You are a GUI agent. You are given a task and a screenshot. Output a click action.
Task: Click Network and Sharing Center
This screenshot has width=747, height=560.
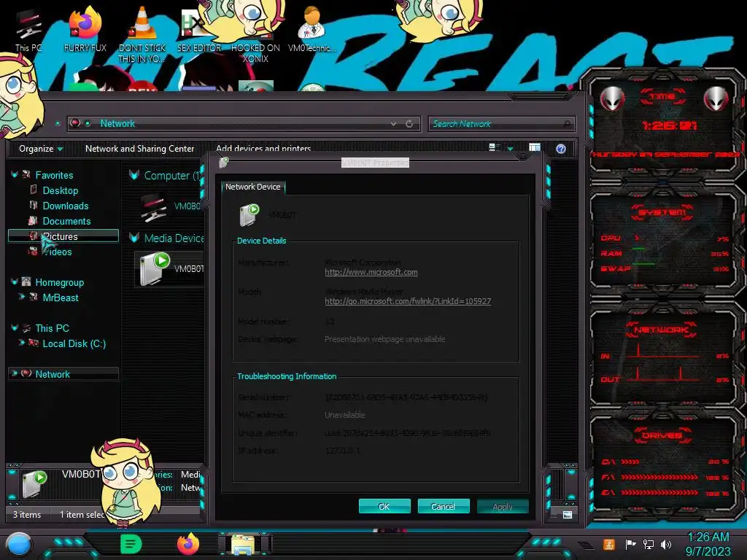pyautogui.click(x=139, y=149)
